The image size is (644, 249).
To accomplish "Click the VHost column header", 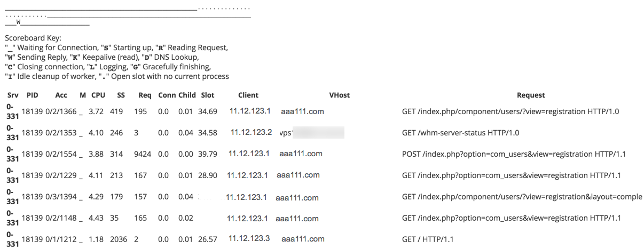I will pyautogui.click(x=340, y=95).
